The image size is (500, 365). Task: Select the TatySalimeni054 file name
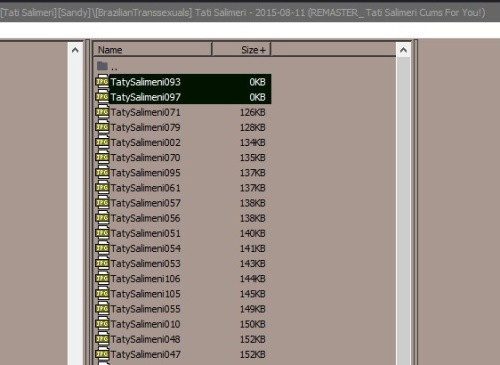145,248
